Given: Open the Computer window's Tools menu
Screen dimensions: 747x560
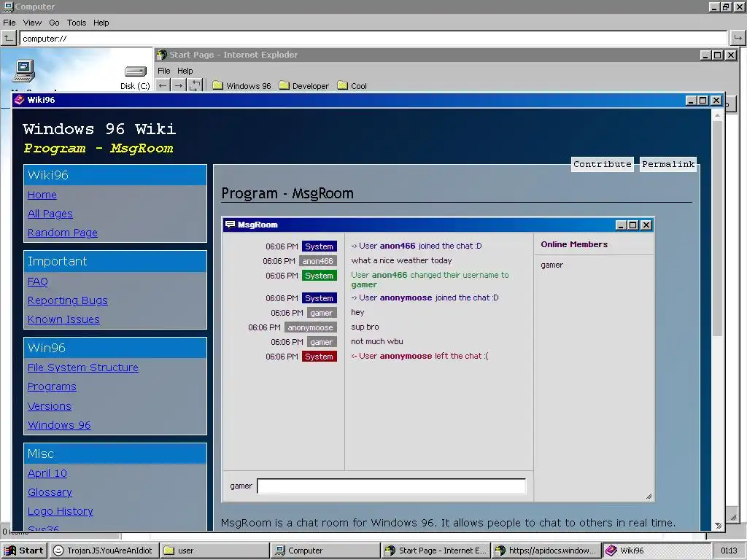Looking at the screenshot, I should click(76, 23).
